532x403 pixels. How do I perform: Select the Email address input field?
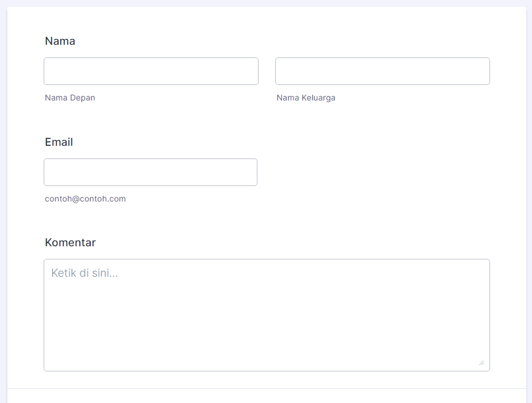[x=150, y=172]
